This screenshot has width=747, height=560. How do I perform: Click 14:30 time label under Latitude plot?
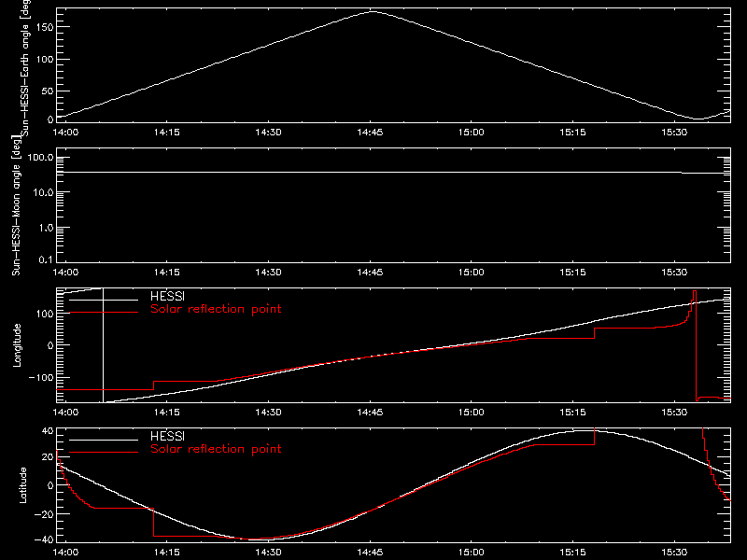click(268, 553)
